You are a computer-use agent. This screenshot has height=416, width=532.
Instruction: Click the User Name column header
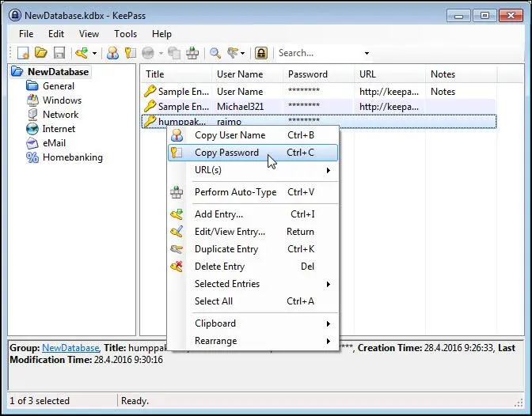248,74
